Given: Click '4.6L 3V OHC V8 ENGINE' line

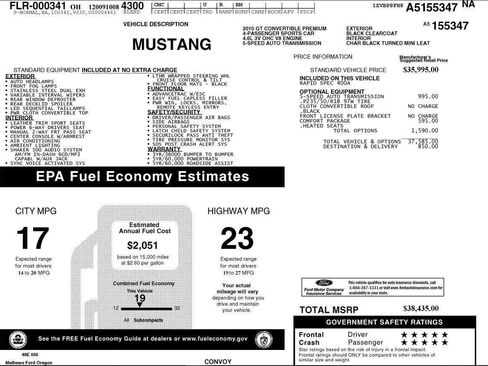Looking at the screenshot, I should point(272,38).
